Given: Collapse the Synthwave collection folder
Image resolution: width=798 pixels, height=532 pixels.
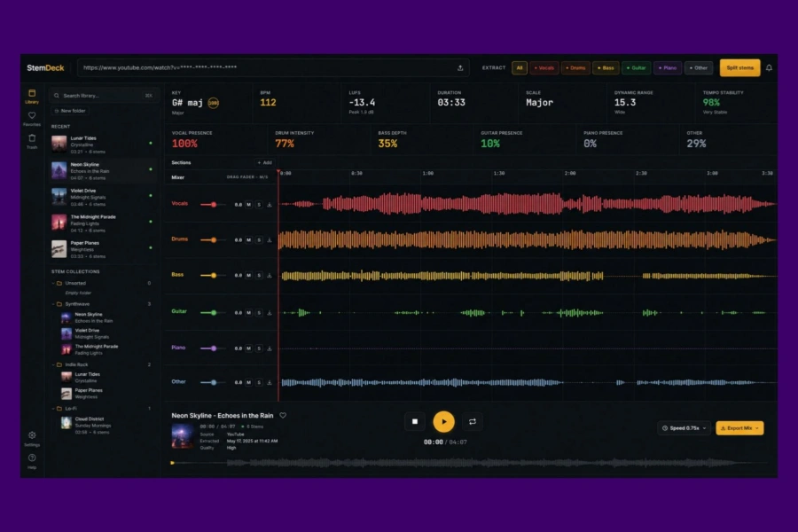Looking at the screenshot, I should [53, 304].
